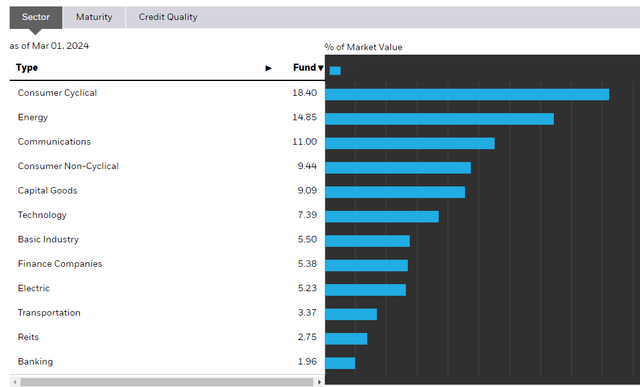
Task: Click the 9.44 fund value
Action: tap(307, 166)
